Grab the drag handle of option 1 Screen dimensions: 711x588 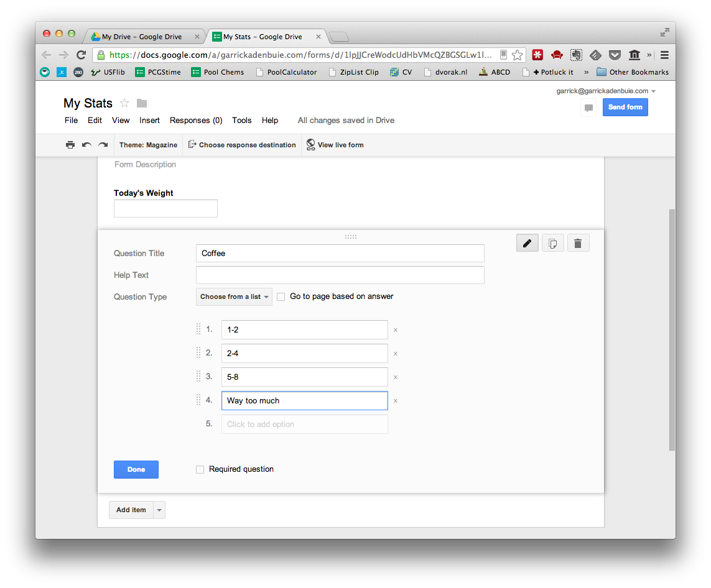198,329
